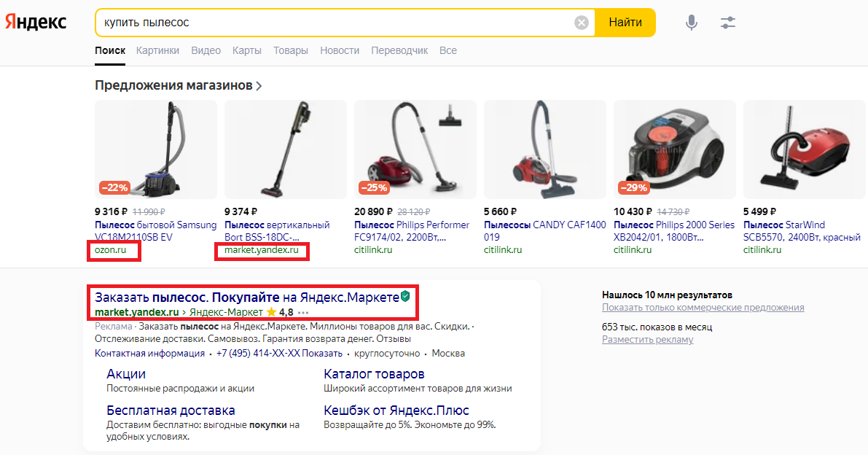The width and height of the screenshot is (868, 455).
Task: Click the Yandex logo
Action: point(36,22)
